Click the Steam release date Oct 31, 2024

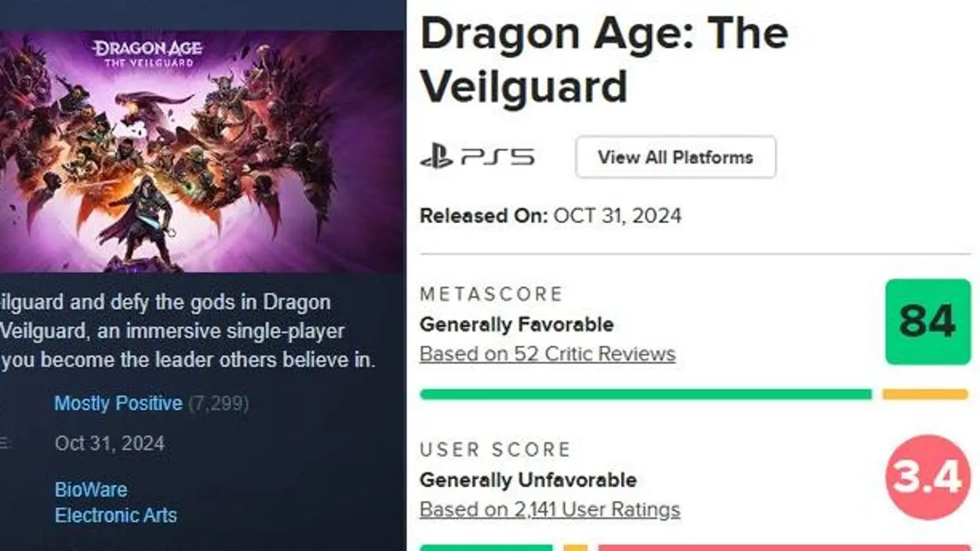pyautogui.click(x=110, y=443)
